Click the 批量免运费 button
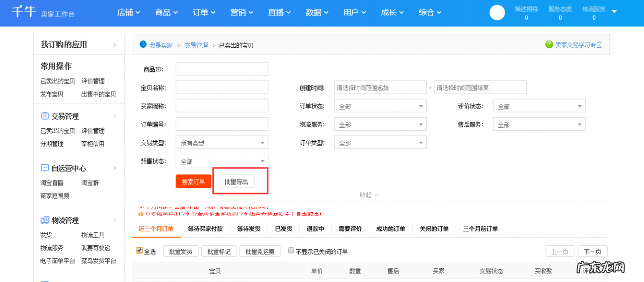Screen dimensions: 644x282 (x=260, y=251)
